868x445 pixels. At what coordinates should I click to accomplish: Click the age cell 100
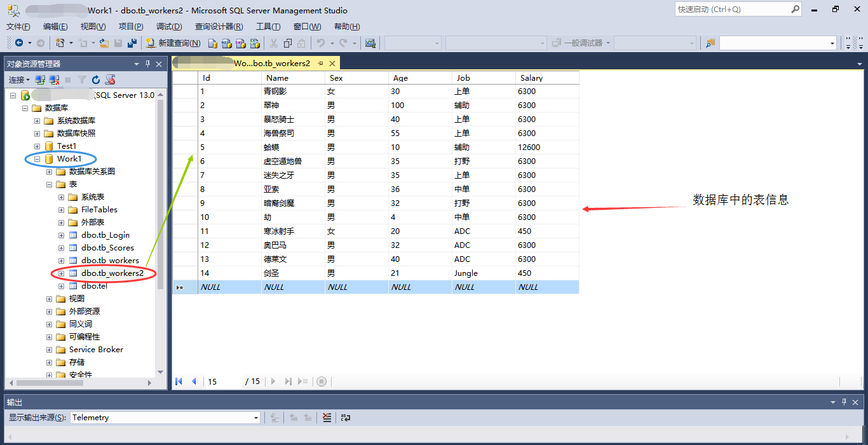coord(420,105)
